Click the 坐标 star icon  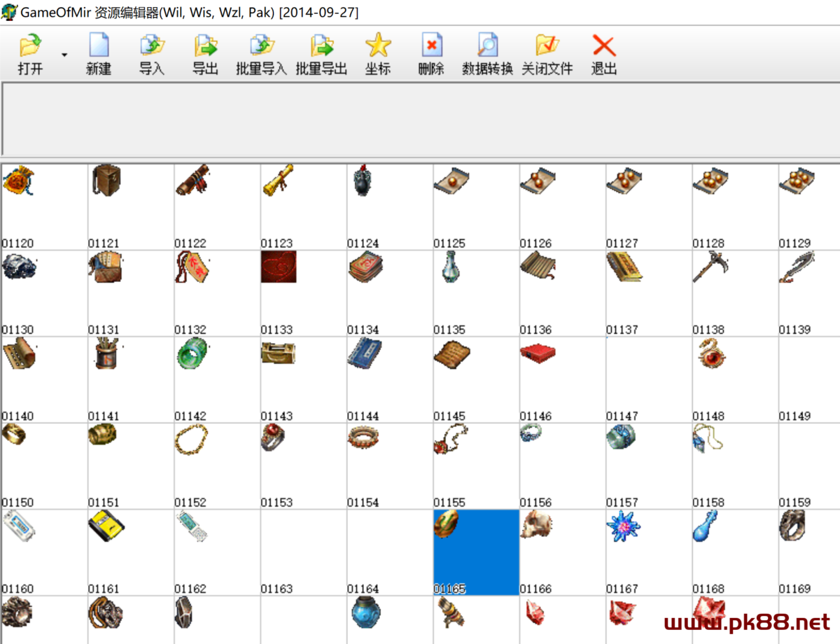click(x=377, y=47)
